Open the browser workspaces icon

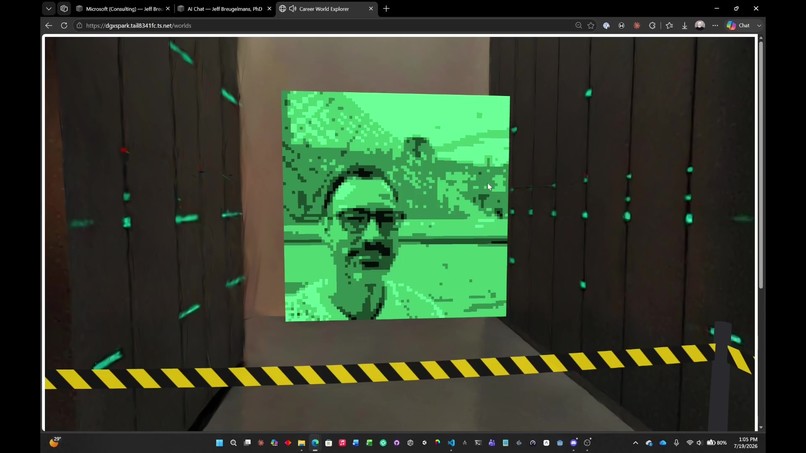coord(64,9)
